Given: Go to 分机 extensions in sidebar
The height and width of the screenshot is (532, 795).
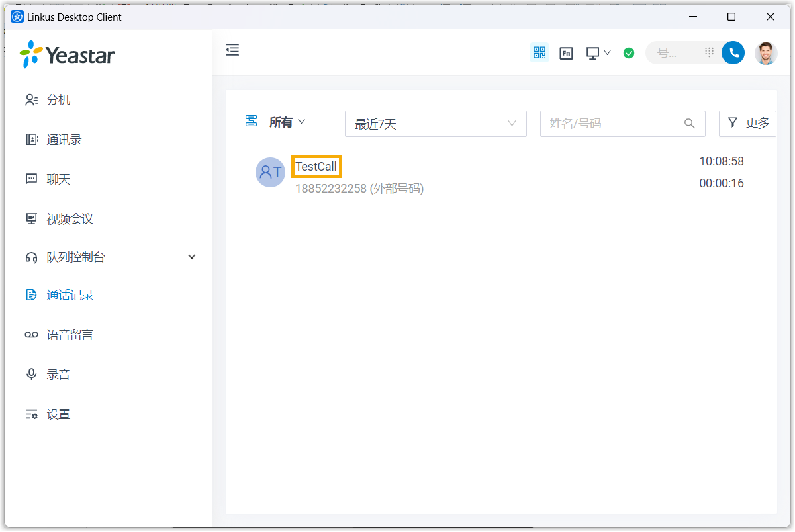Looking at the screenshot, I should [58, 100].
